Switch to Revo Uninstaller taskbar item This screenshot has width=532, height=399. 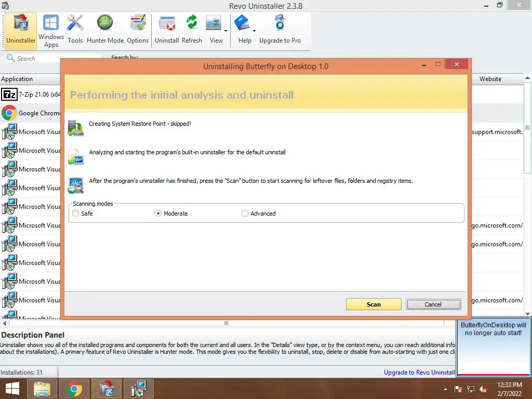point(107,389)
